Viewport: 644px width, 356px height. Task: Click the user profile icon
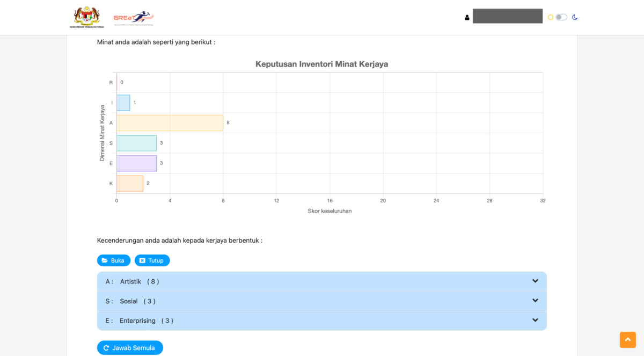(x=467, y=17)
